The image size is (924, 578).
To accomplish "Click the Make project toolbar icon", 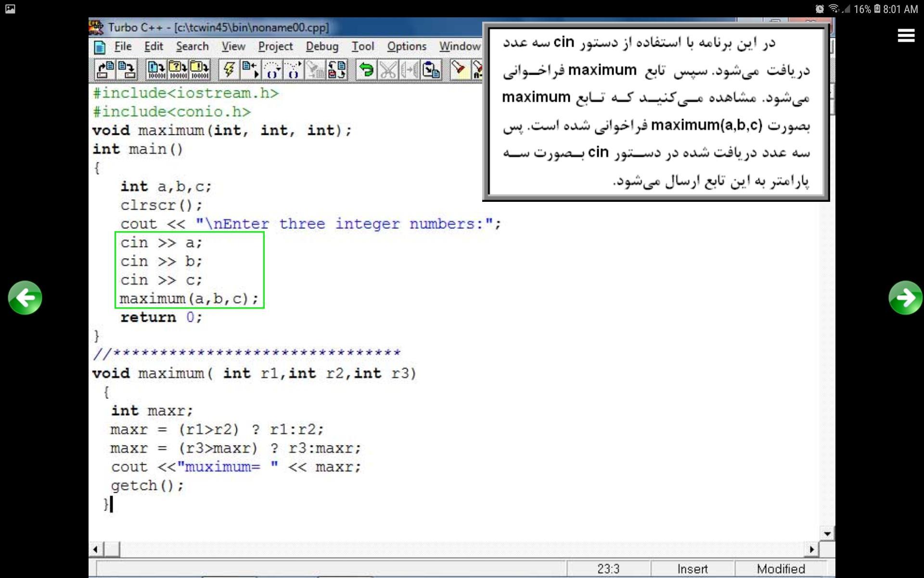I will tap(178, 70).
